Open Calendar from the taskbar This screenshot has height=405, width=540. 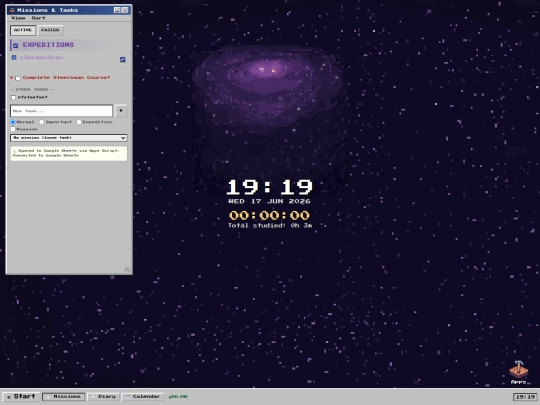coord(143,397)
